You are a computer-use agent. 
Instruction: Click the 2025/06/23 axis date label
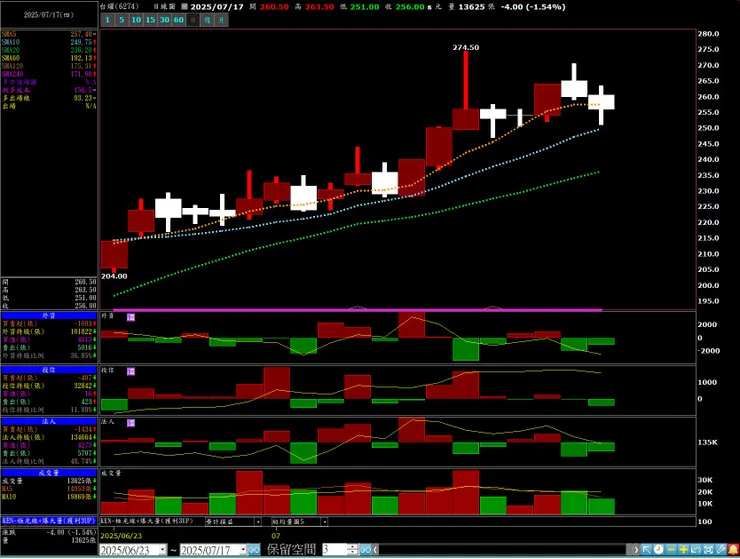coord(121,536)
